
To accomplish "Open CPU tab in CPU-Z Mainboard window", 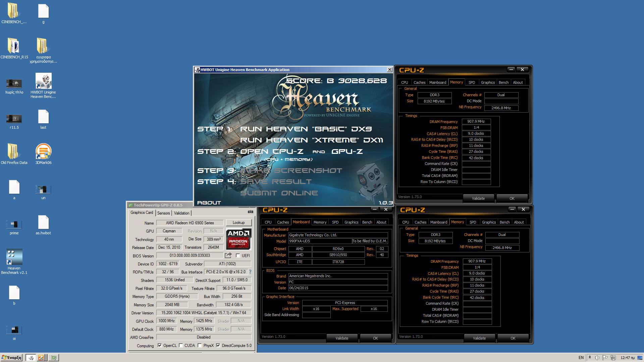I will click(268, 222).
